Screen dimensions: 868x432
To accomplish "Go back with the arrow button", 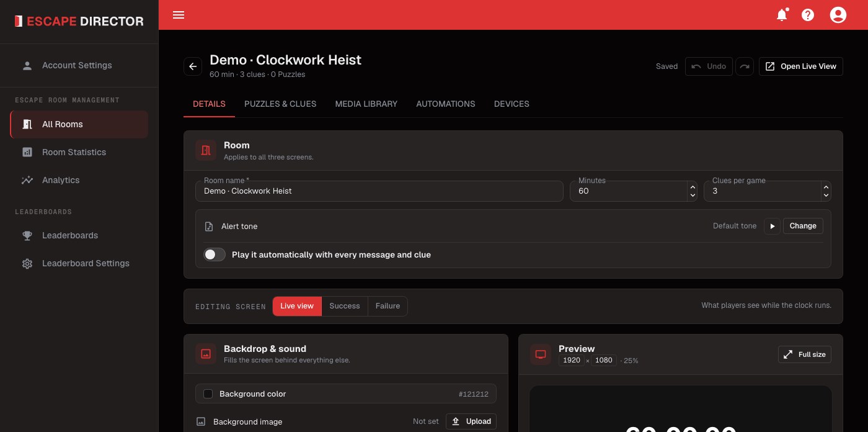I will tap(193, 66).
